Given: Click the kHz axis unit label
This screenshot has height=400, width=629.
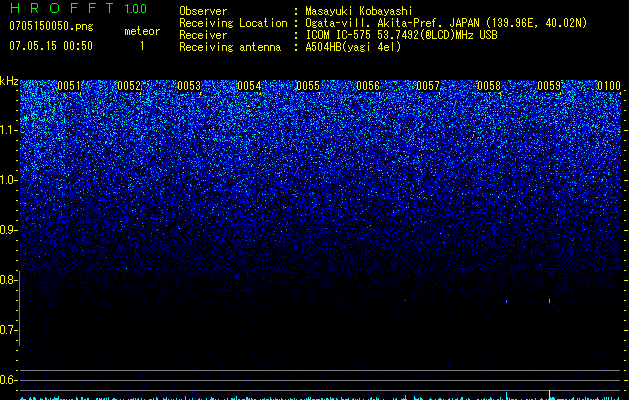Looking at the screenshot, I should click(x=9, y=81).
